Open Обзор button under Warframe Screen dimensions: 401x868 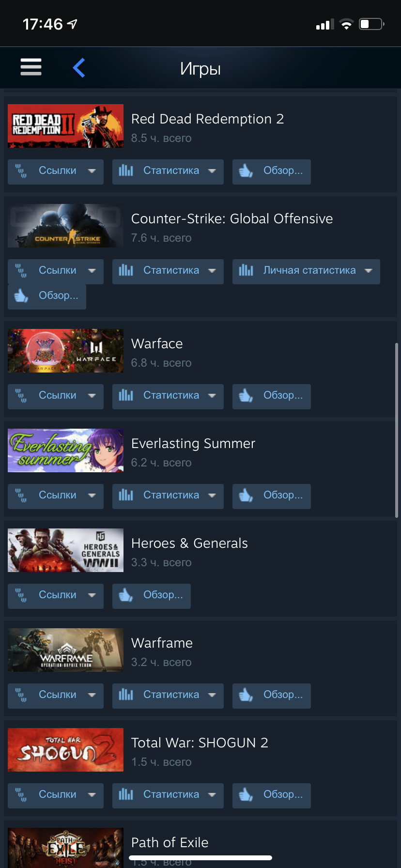click(272, 696)
